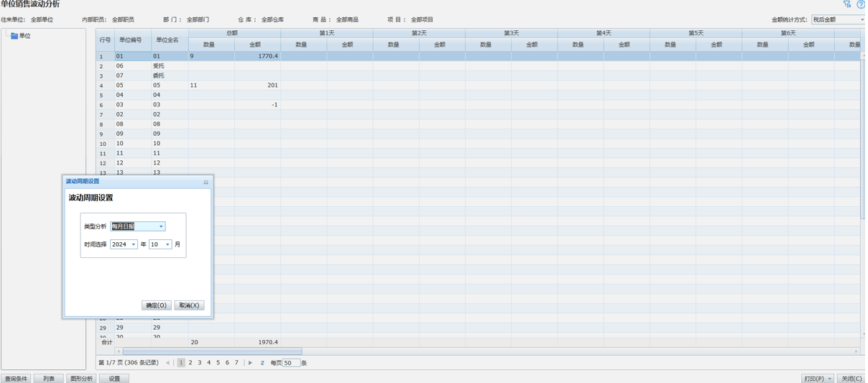Image resolution: width=868 pixels, height=383 pixels.
Task: Close the 波动周期设置 dialog with X
Action: tap(206, 183)
